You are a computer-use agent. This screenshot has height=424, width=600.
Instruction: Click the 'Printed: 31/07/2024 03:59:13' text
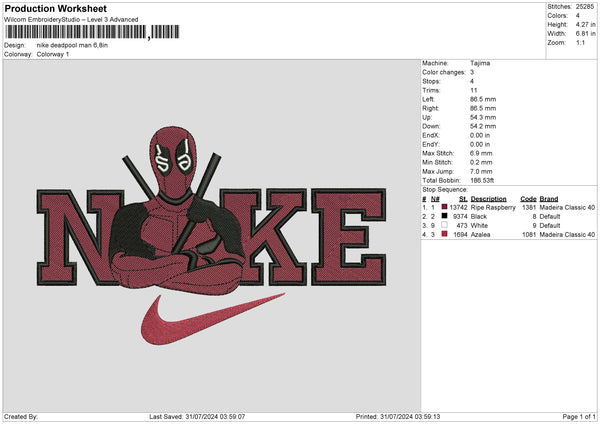tap(398, 417)
